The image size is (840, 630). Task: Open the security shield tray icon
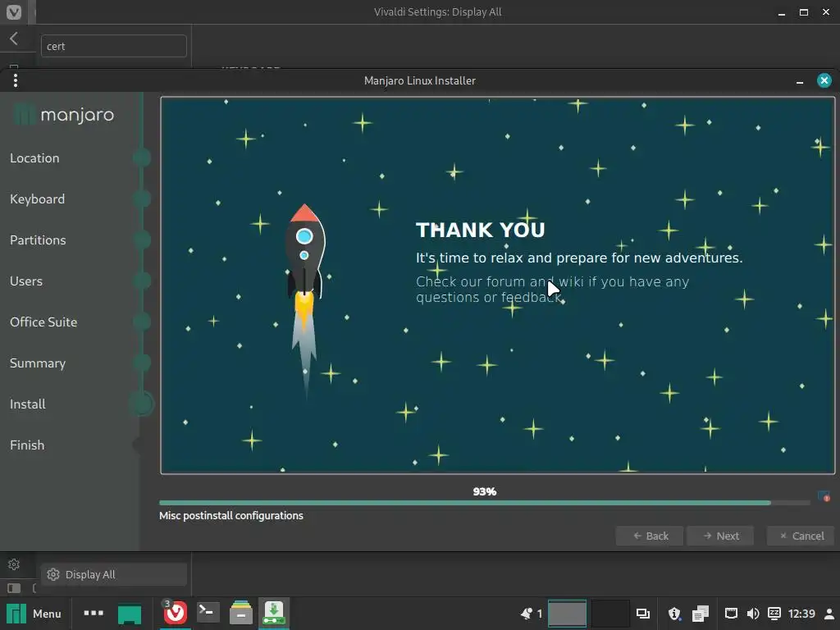click(x=674, y=614)
